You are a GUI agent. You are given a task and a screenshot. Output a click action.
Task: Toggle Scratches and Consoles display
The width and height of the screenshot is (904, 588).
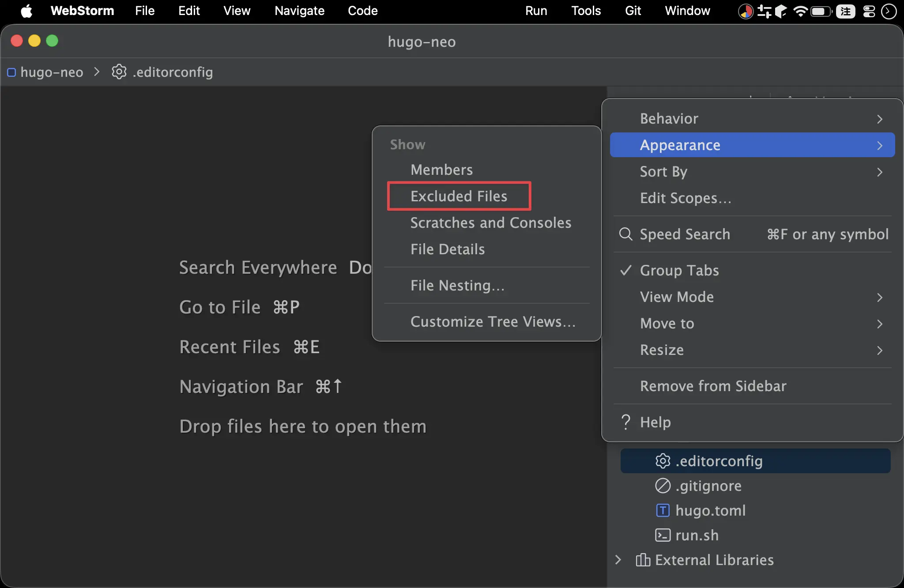click(x=487, y=223)
